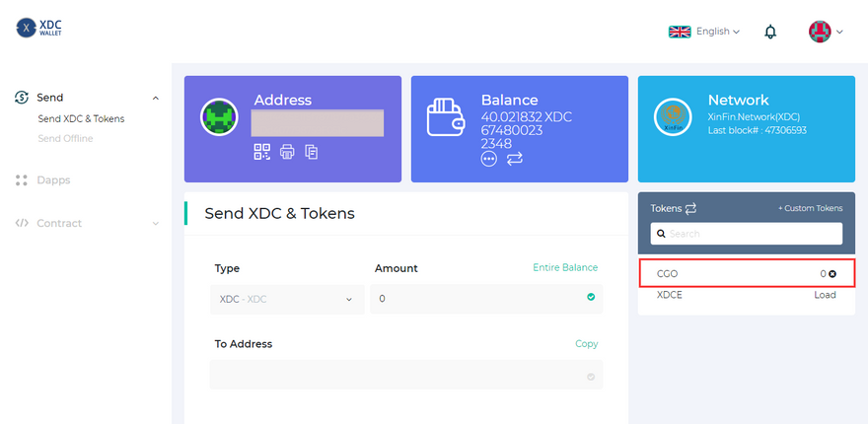Refresh balance using arrows icon
Screen dimensions: 868x424
point(515,159)
